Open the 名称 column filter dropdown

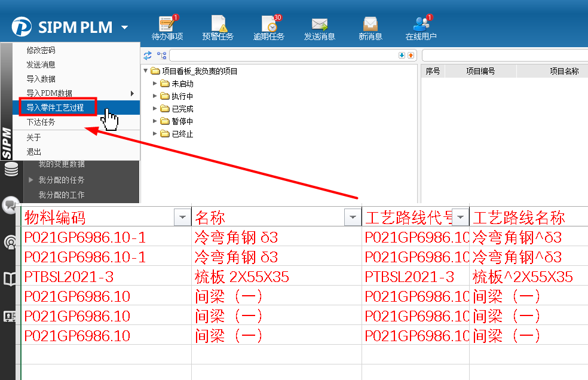[x=353, y=217]
